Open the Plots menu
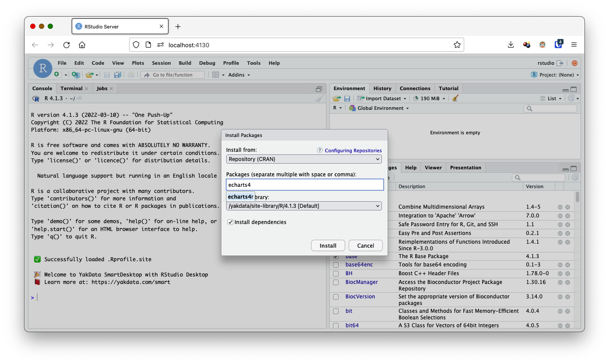609x364 pixels. pos(138,63)
